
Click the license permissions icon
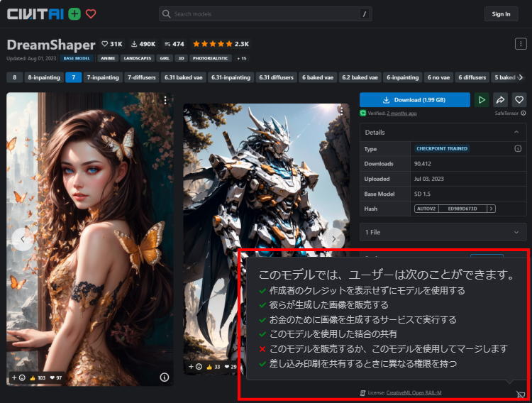click(x=520, y=394)
